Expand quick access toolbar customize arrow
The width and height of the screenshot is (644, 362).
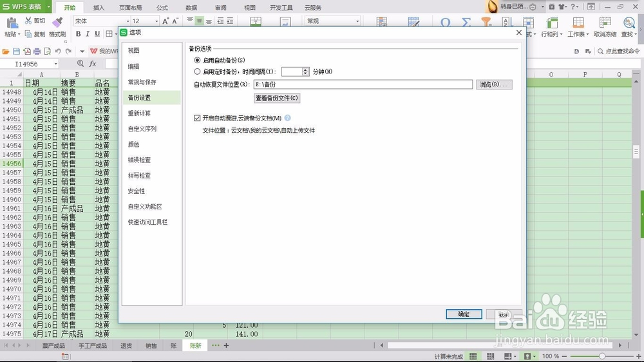(x=82, y=52)
